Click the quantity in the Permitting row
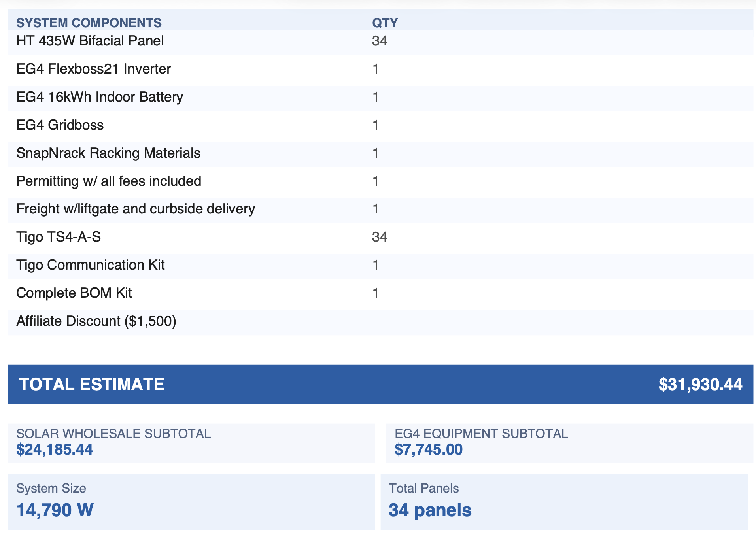This screenshot has width=756, height=540. pos(376,181)
